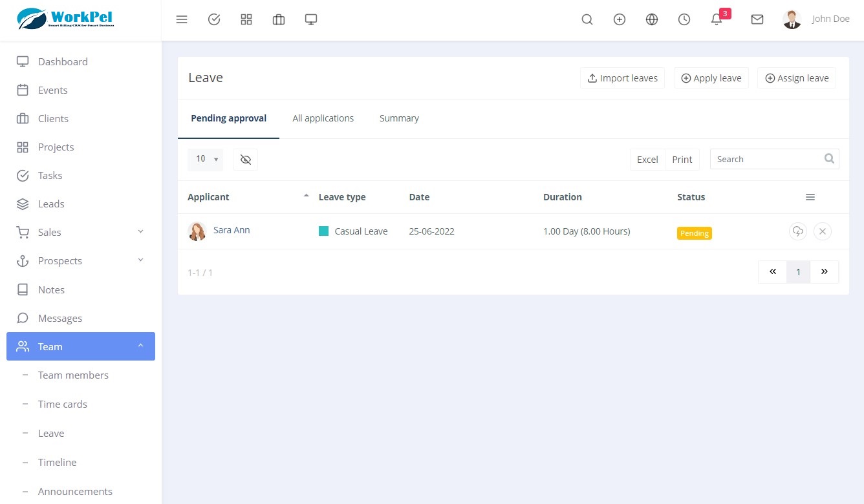The width and height of the screenshot is (864, 504).
Task: Toggle the hamburger sidebar menu icon
Action: [182, 20]
